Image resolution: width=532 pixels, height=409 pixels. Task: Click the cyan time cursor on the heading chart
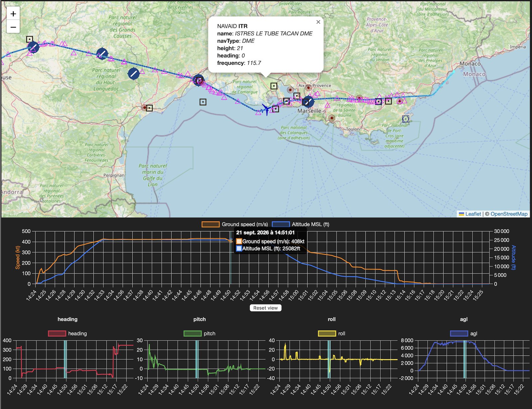click(65, 359)
